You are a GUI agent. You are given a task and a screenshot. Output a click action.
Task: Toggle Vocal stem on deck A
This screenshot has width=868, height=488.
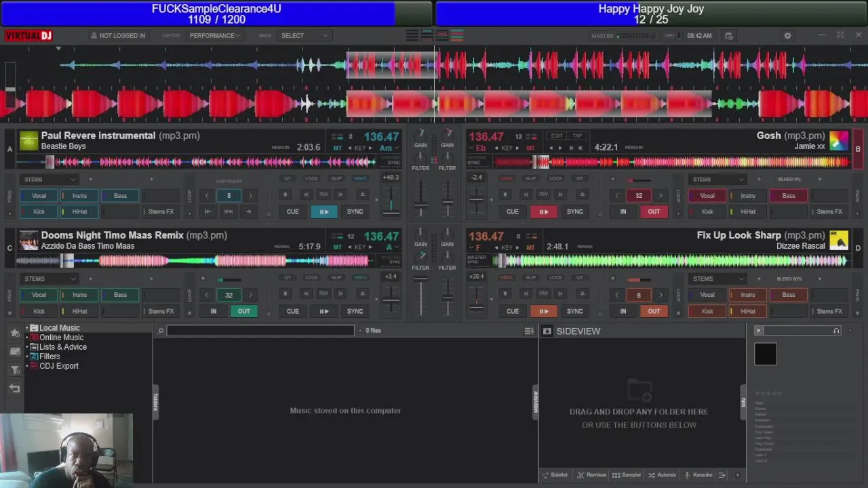click(39, 196)
